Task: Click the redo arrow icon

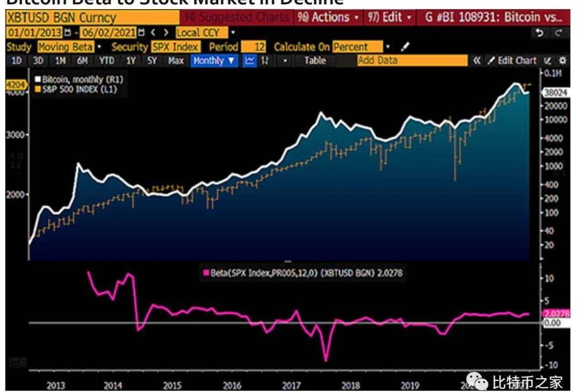Action: [x=559, y=33]
